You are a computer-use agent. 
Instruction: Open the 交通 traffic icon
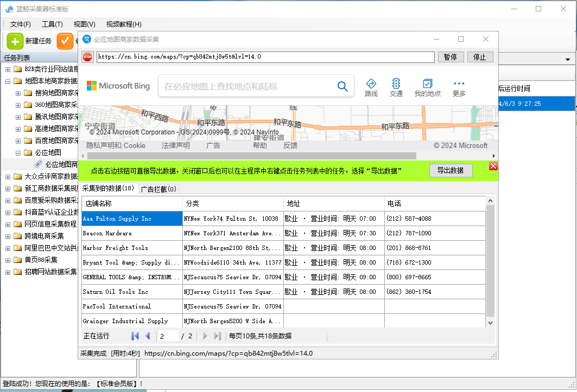point(396,88)
